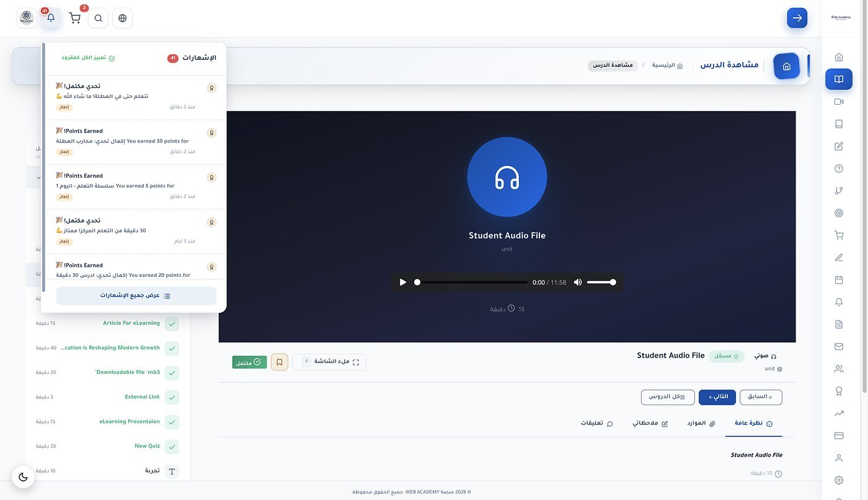
Task: Open the learning path branch icon in sidebar
Action: coord(839,191)
